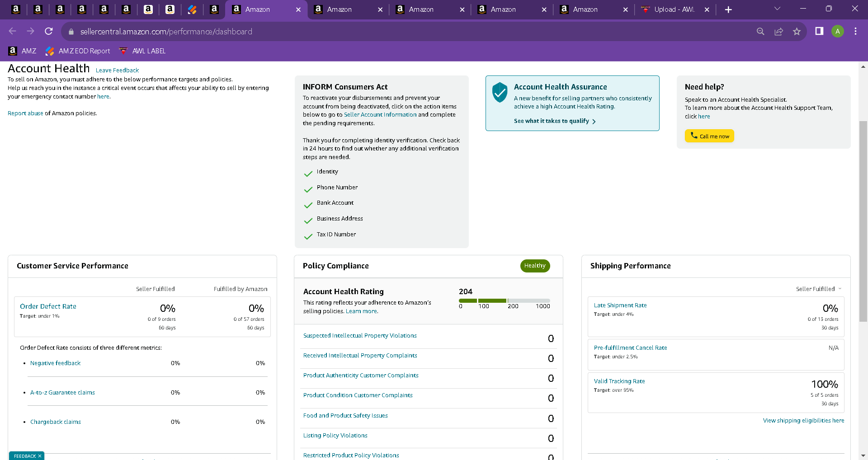The width and height of the screenshot is (868, 460).
Task: Open A-to-z Guarantee claims link
Action: [x=62, y=393]
